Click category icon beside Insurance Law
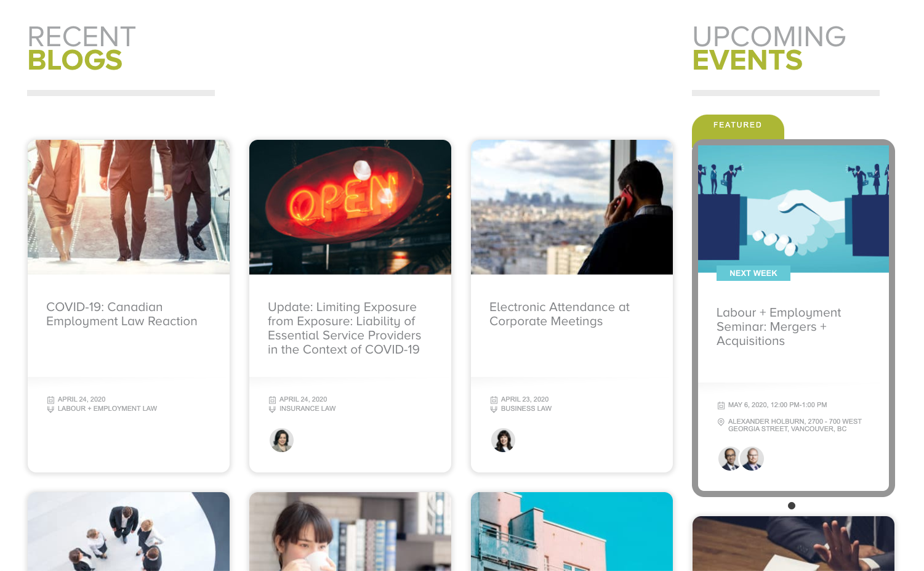 [x=272, y=409]
